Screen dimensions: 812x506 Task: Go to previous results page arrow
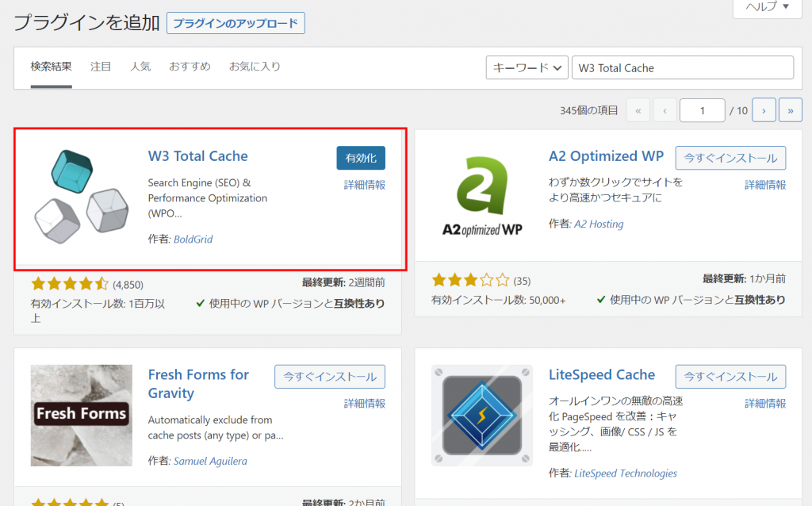tap(665, 110)
